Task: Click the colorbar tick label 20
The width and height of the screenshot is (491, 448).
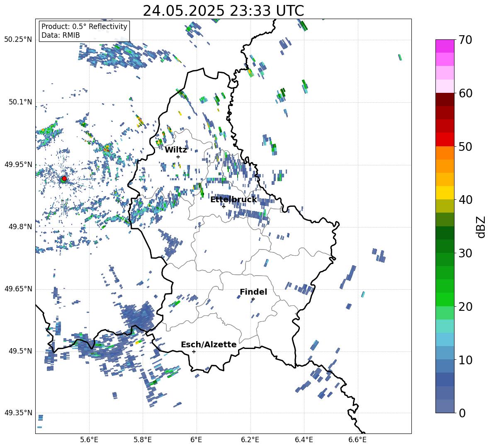Action: click(465, 307)
